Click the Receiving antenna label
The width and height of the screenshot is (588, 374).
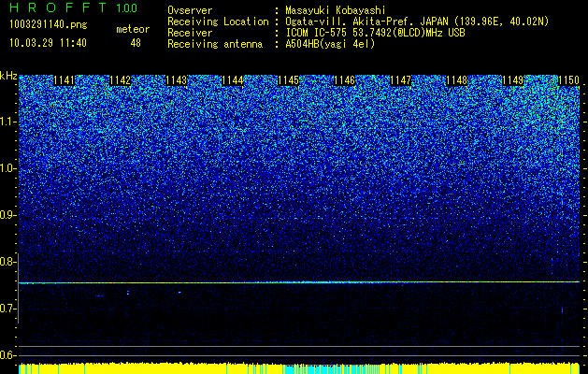coord(215,44)
